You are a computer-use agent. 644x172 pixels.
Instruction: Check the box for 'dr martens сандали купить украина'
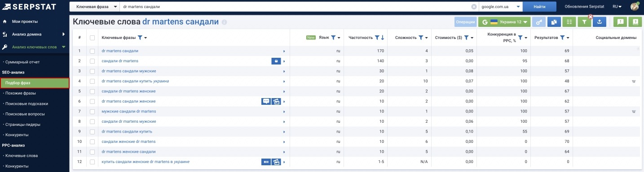93,81
